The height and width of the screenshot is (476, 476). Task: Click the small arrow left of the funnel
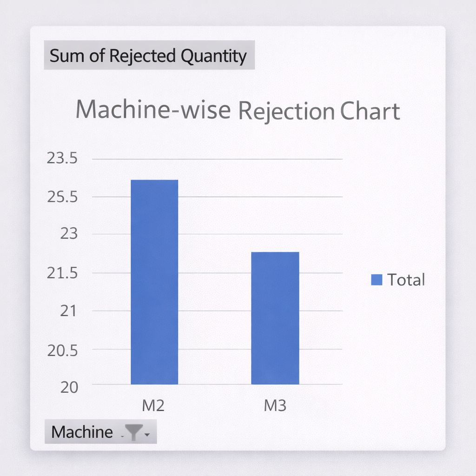point(122,436)
